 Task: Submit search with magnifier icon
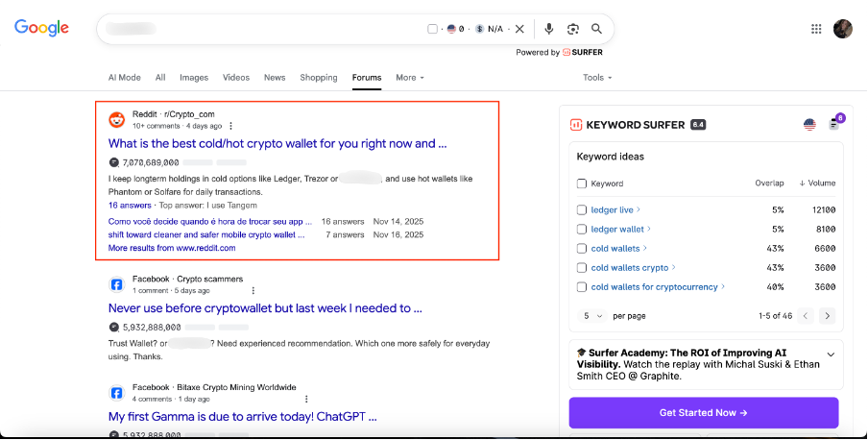(596, 29)
